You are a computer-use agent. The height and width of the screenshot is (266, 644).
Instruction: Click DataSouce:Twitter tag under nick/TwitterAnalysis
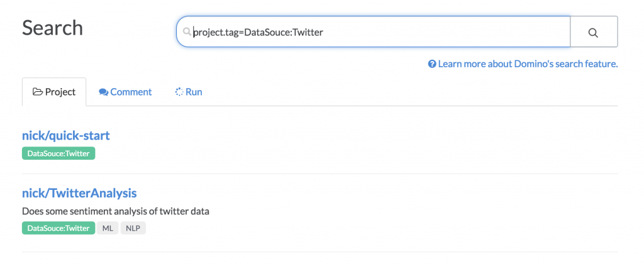(x=58, y=228)
